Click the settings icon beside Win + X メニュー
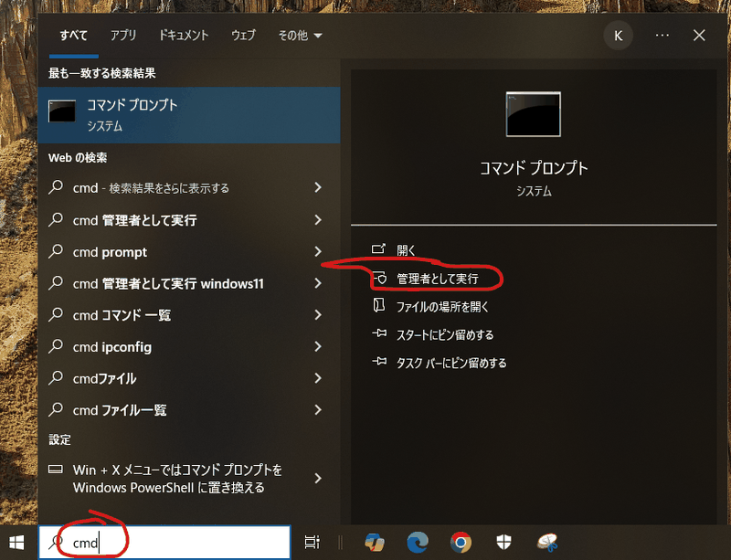731x560 pixels. coord(56,469)
